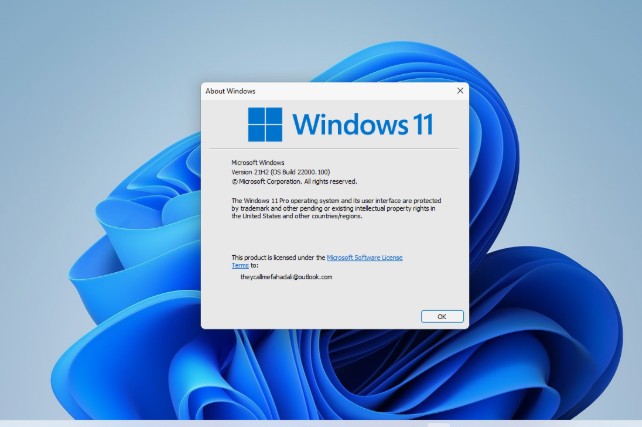The image size is (642, 427).
Task: Click the blue Windows logo icon
Action: (265, 125)
